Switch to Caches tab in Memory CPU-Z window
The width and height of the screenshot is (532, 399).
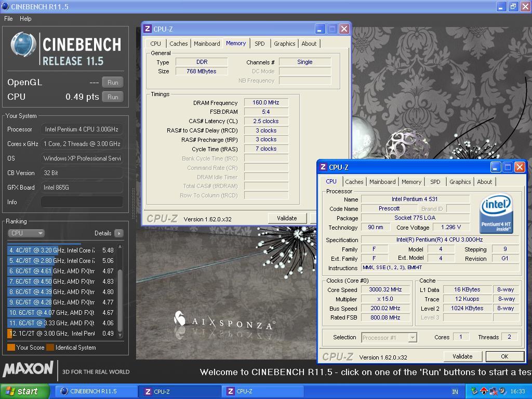click(x=179, y=44)
